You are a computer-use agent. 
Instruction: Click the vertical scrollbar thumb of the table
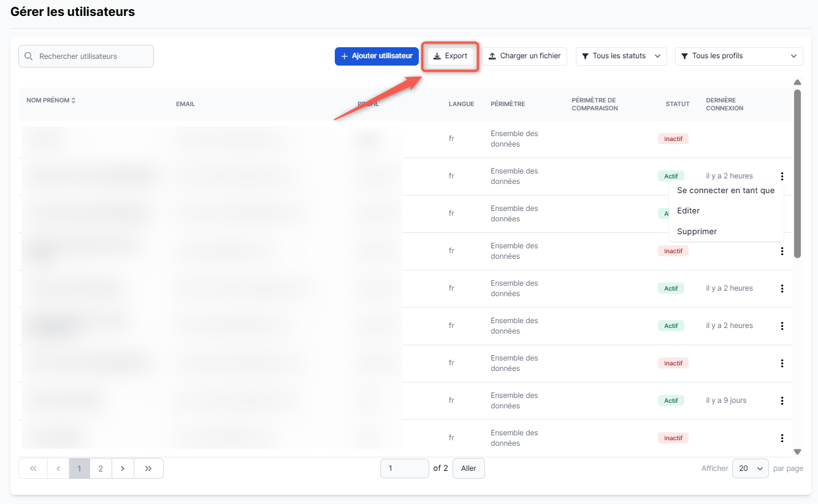point(797,174)
